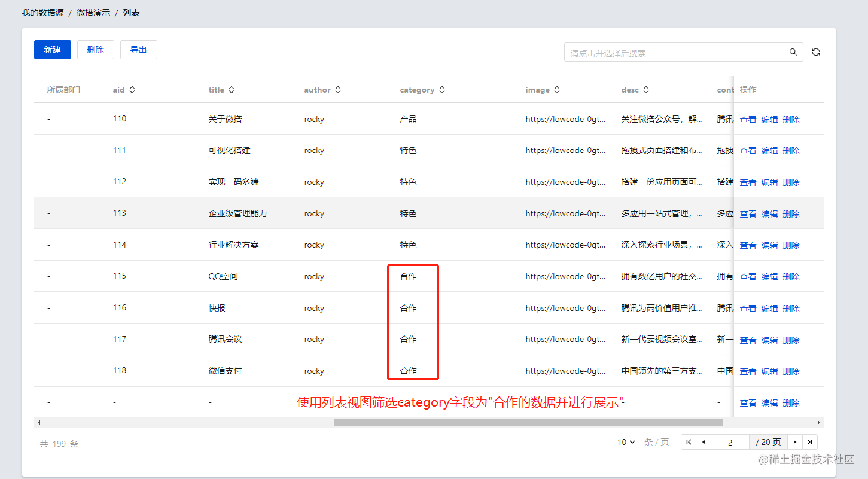Delete row 114 行业解决方案
The width and height of the screenshot is (868, 479).
pyautogui.click(x=791, y=245)
